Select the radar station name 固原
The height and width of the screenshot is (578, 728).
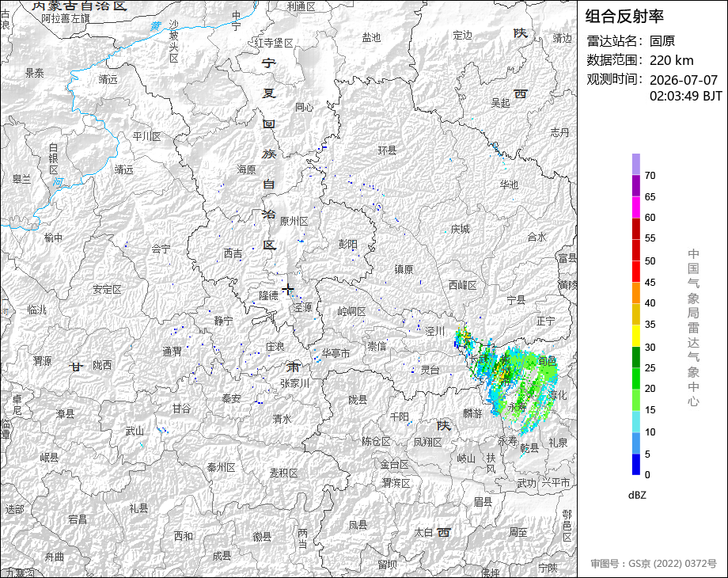click(662, 41)
